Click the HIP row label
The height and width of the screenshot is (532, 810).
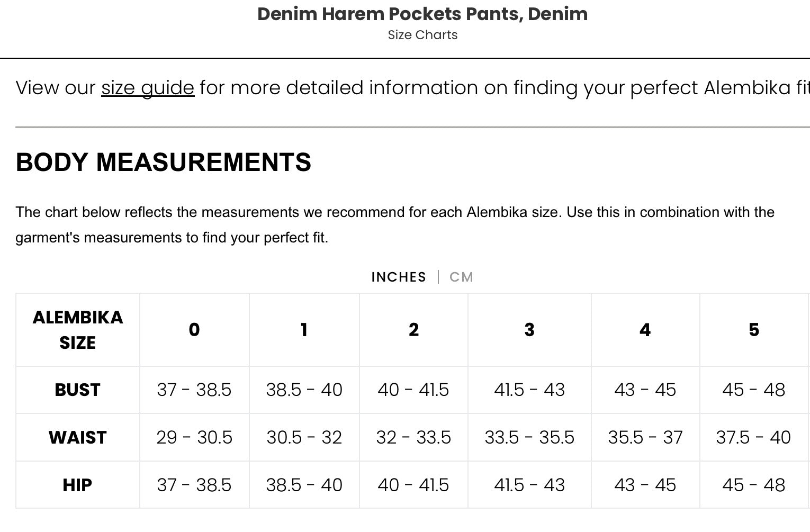(x=78, y=485)
